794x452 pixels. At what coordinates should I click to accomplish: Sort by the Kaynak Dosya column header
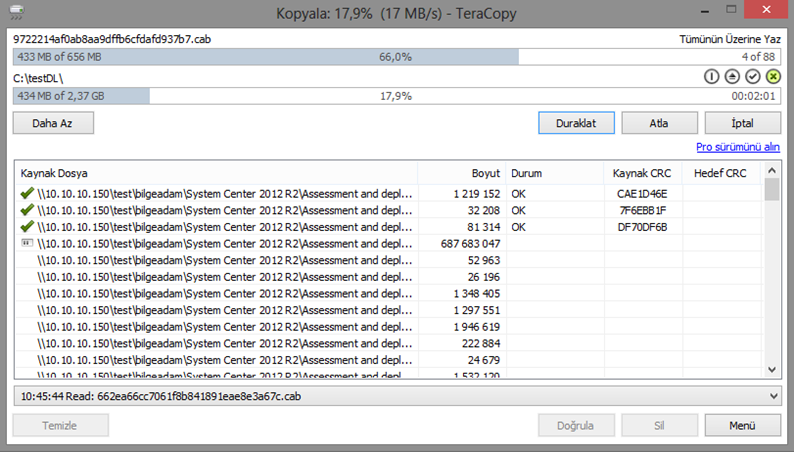(x=216, y=173)
